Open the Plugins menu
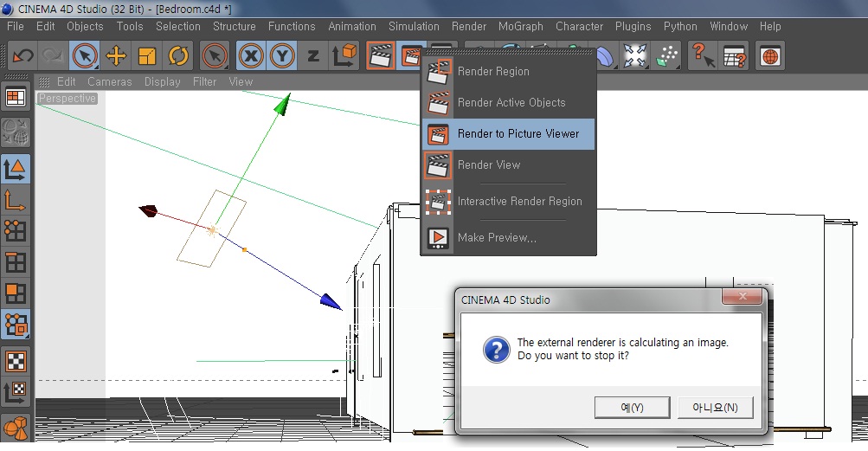This screenshot has width=868, height=451. click(x=633, y=27)
